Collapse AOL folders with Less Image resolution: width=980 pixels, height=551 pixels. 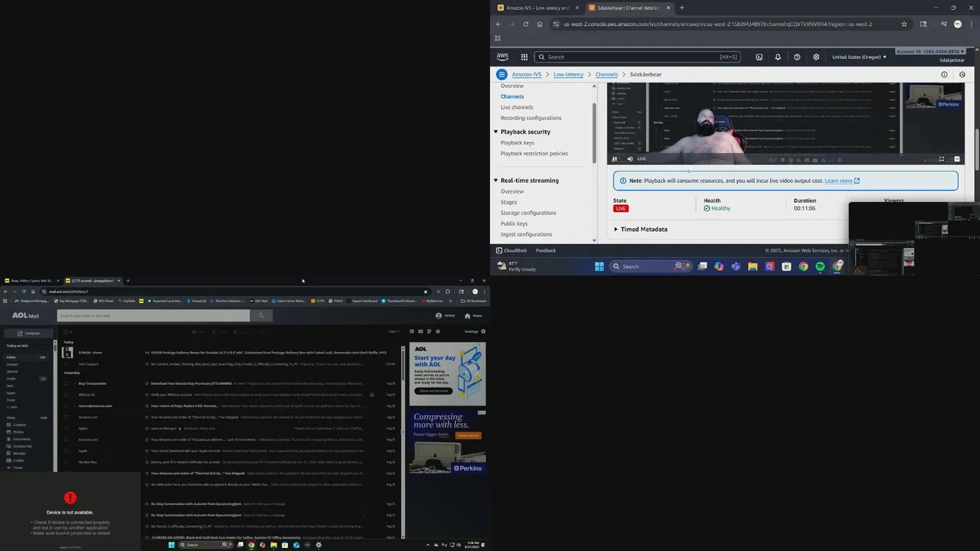[11, 407]
